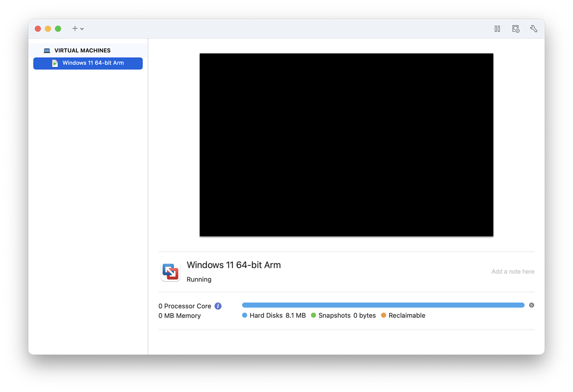Click the VMware Fusion logo icon
Image resolution: width=573 pixels, height=392 pixels.
(170, 272)
